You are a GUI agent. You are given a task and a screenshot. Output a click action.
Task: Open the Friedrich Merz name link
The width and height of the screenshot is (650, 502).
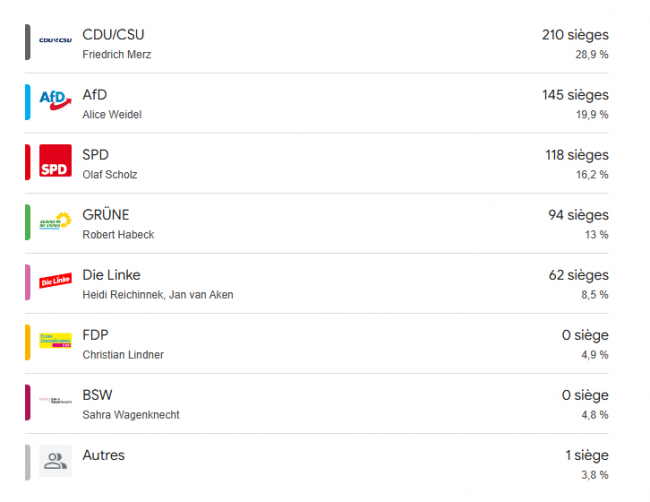116,55
